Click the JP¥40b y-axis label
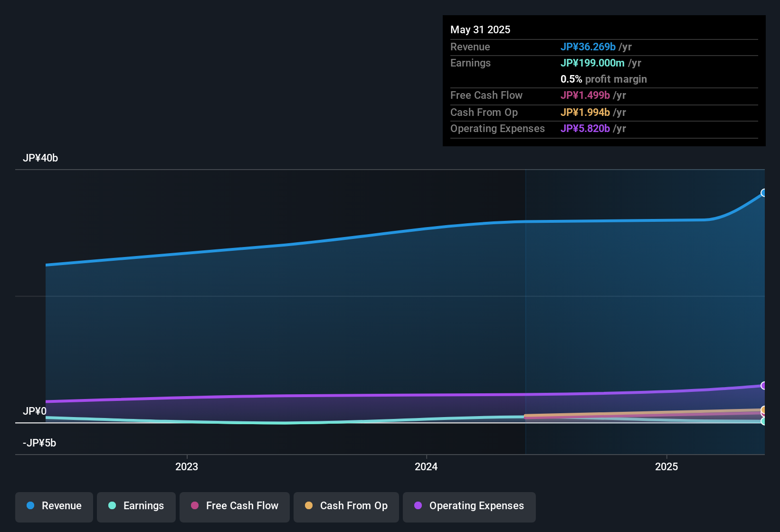This screenshot has height=532, width=780. [40, 158]
